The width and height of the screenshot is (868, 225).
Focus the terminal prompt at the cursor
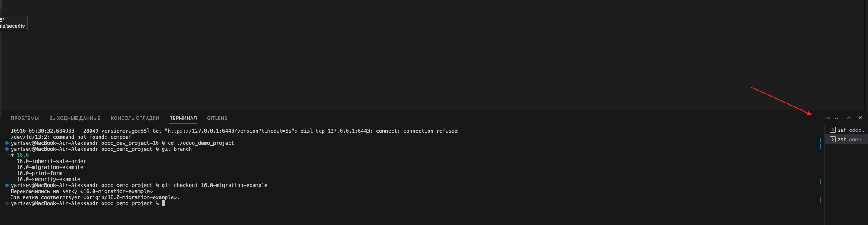163,203
